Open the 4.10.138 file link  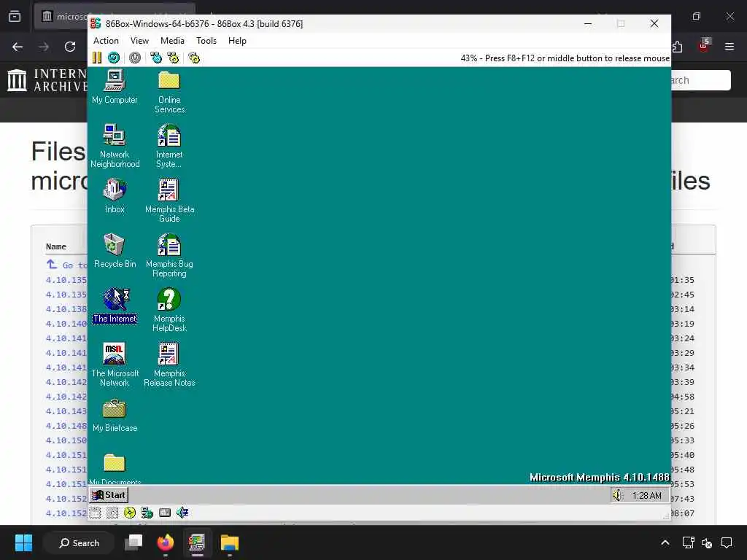[x=66, y=309]
